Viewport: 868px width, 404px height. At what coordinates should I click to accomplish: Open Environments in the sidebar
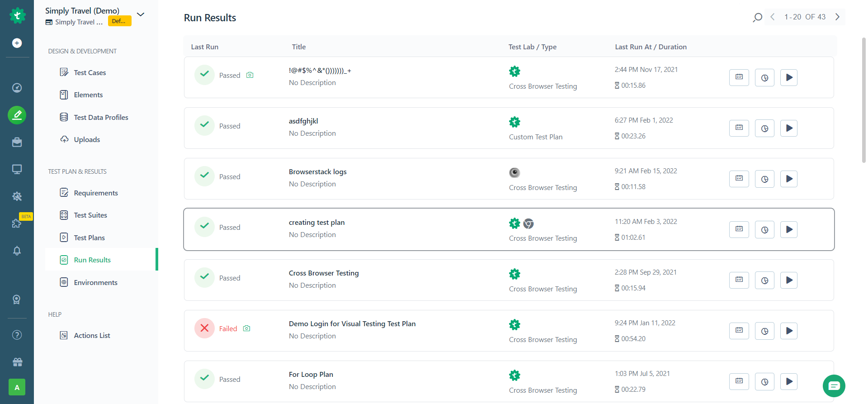[95, 282]
